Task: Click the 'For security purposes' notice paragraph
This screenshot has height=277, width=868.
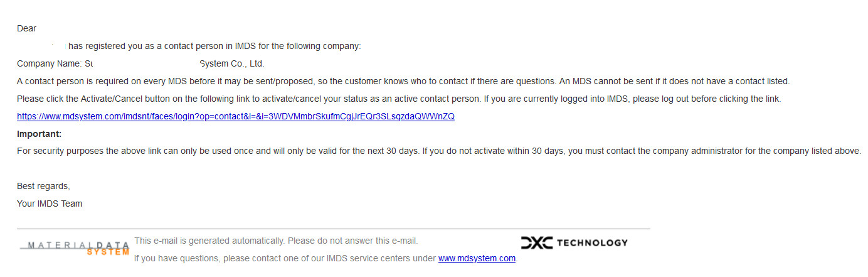Action: pos(439,151)
